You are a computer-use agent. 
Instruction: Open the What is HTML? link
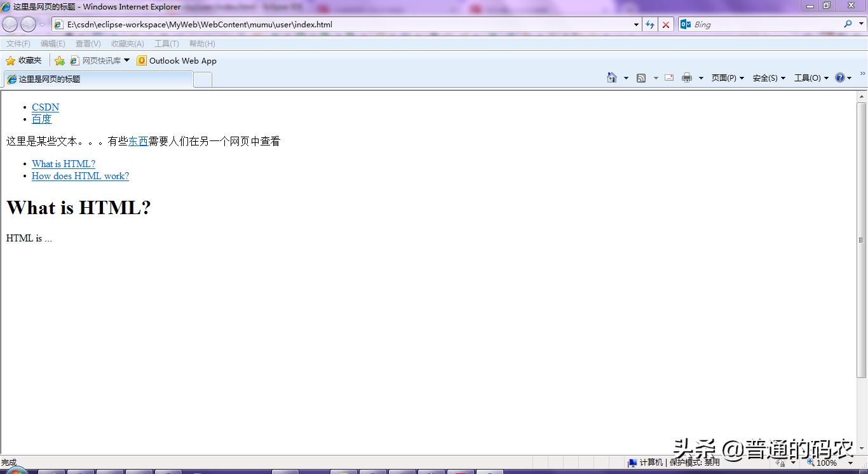64,163
